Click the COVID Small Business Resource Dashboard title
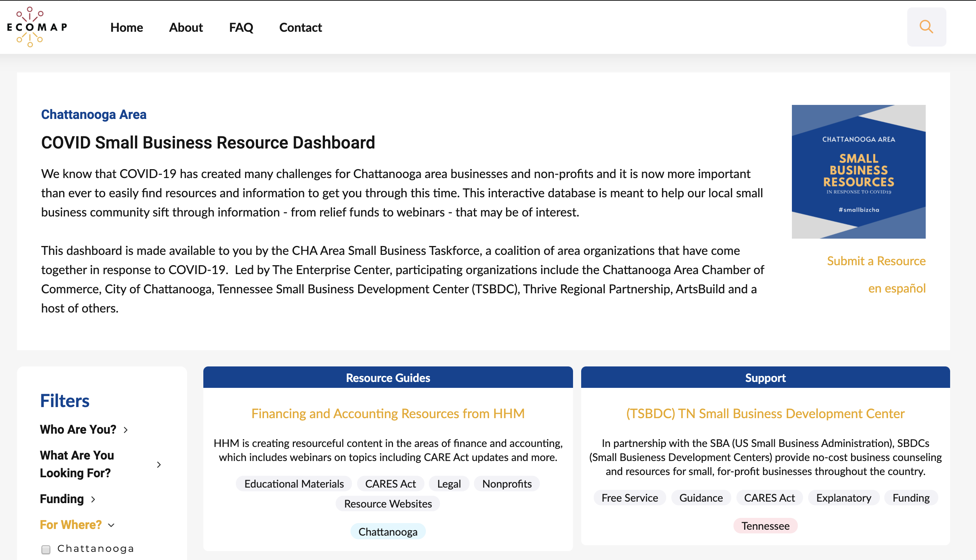Viewport: 976px width, 560px height. [208, 142]
